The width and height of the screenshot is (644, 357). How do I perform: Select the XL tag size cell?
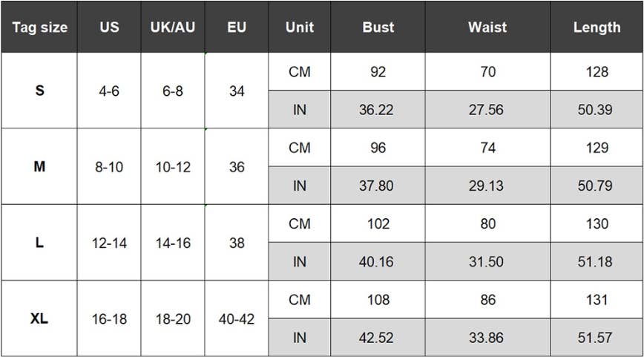pyautogui.click(x=39, y=318)
